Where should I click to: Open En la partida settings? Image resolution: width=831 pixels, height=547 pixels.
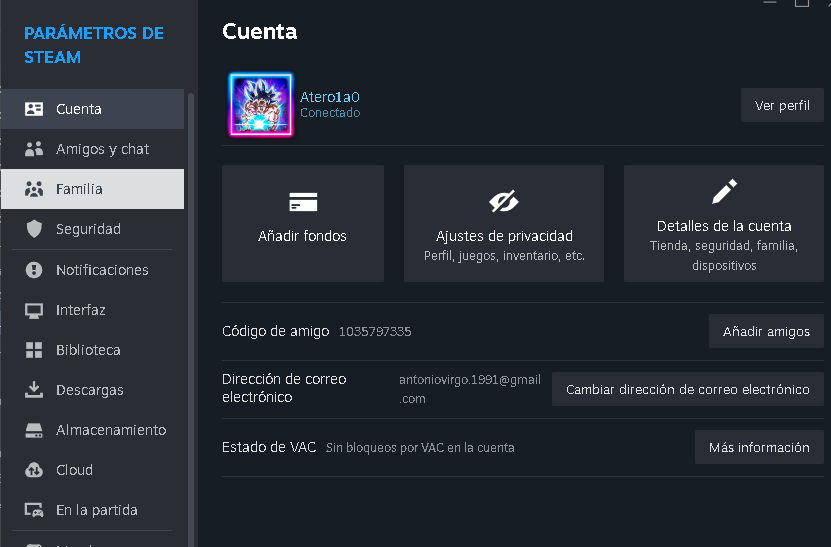pos(93,510)
